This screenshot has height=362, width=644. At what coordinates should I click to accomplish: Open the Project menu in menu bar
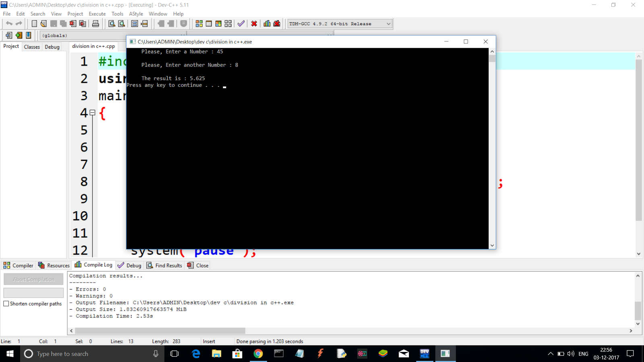pos(75,14)
